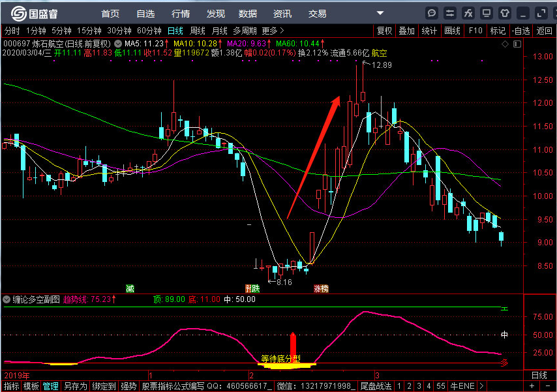Image resolution: width=557 pixels, height=392 pixels.
Task: Switch to 30分钟 period
Action: click(119, 31)
